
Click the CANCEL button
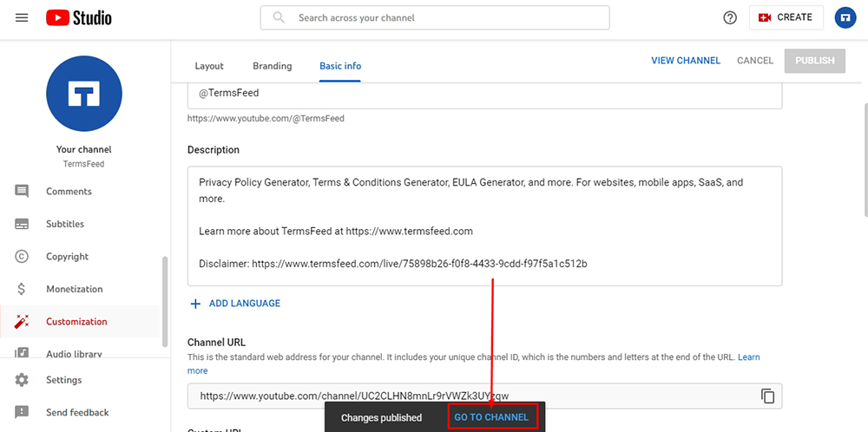click(755, 61)
